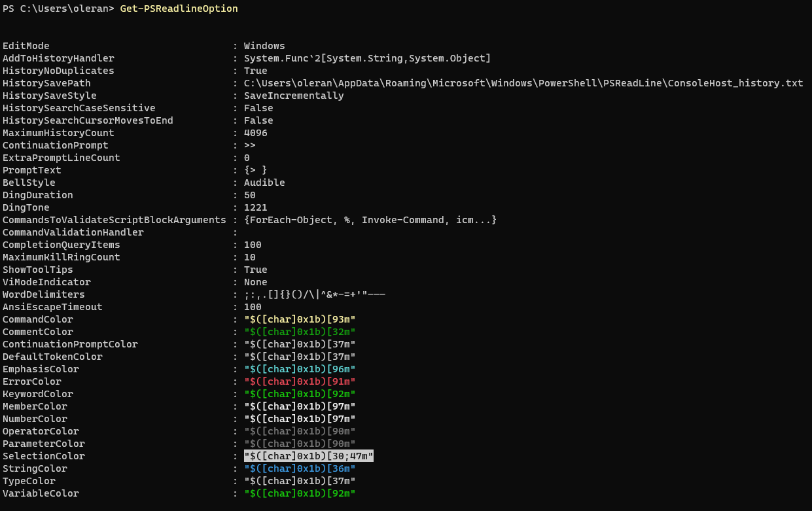Click the cyan EmphasisColor value
Screen dimensions: 812x511
tap(300, 369)
